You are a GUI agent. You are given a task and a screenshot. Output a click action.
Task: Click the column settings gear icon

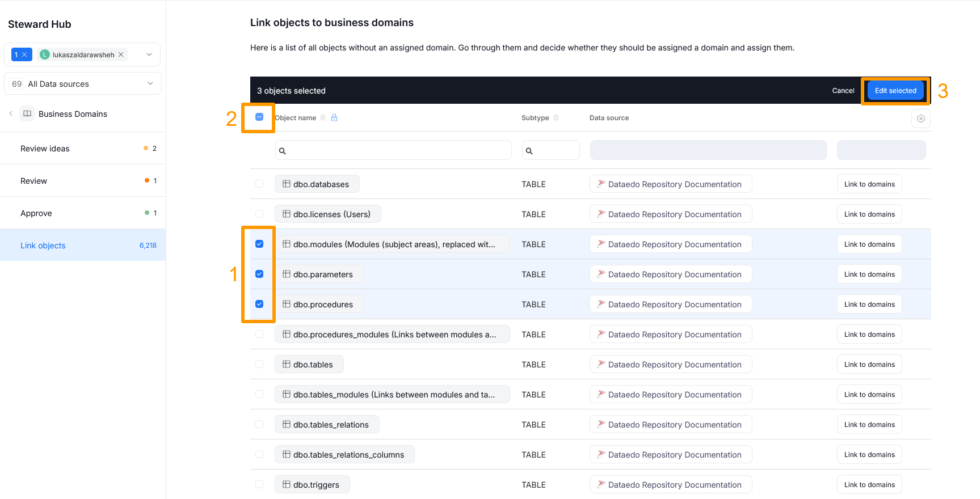[x=920, y=119]
